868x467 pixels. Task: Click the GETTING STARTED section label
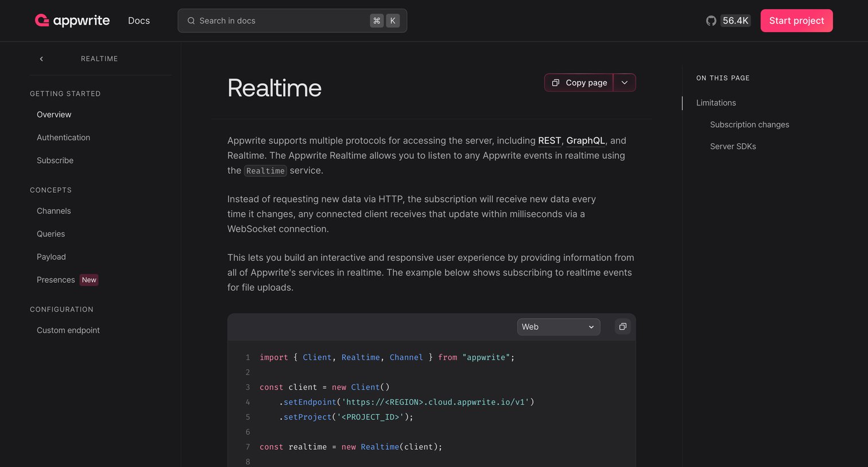click(65, 94)
